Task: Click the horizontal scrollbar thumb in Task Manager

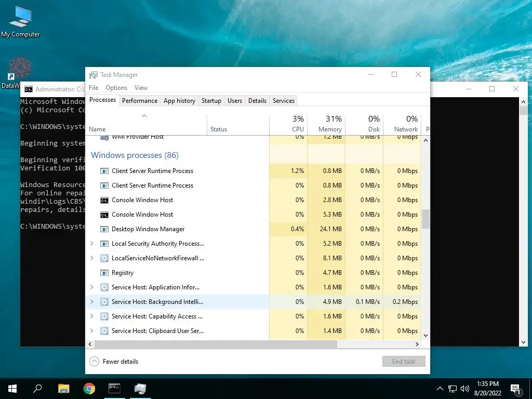Action: point(216,344)
